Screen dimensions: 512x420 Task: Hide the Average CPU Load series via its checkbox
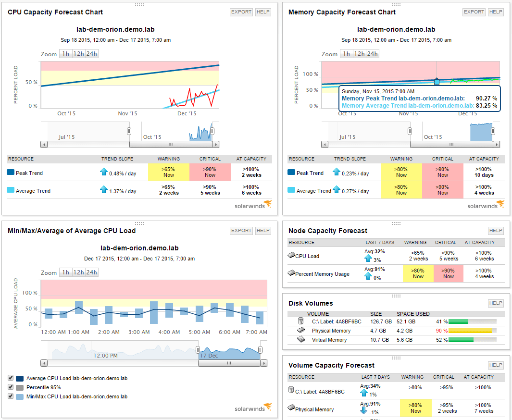coord(11,378)
